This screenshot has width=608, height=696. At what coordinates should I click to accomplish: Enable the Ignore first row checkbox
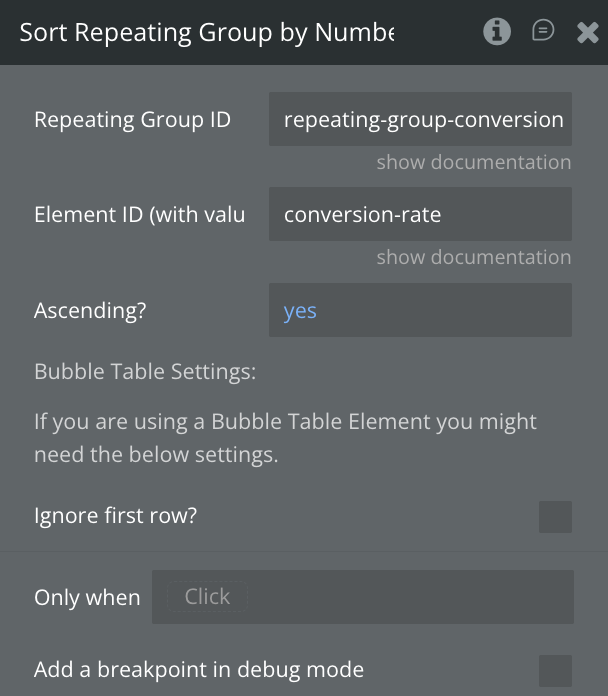pos(555,517)
